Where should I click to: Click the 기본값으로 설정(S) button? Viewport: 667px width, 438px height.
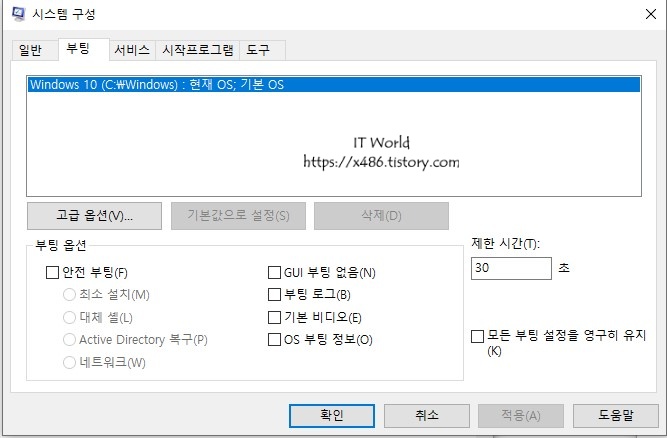point(238,216)
